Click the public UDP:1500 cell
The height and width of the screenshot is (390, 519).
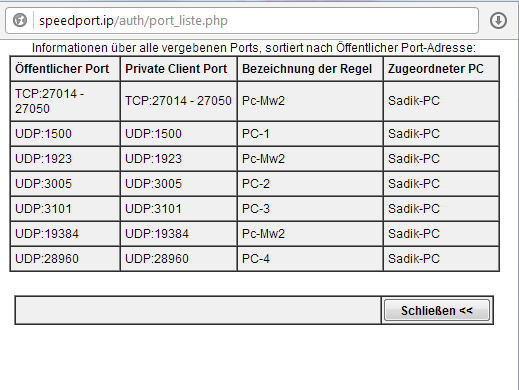[65, 134]
